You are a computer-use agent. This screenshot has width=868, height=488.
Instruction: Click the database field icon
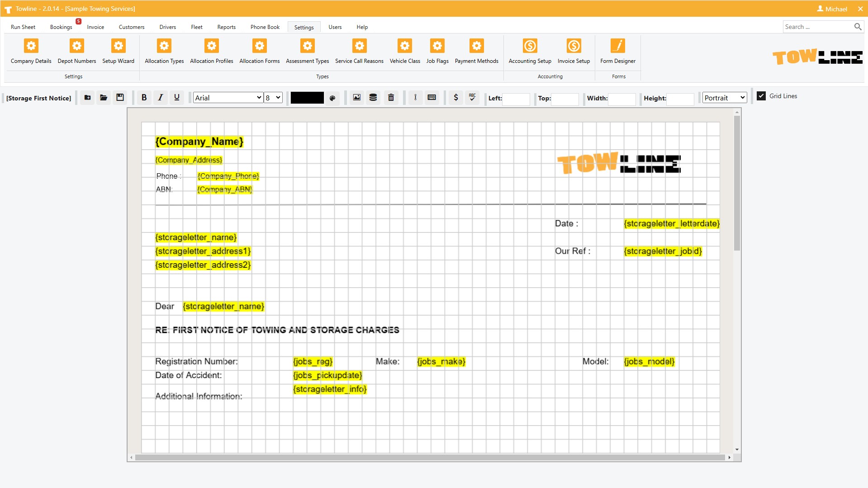[373, 98]
